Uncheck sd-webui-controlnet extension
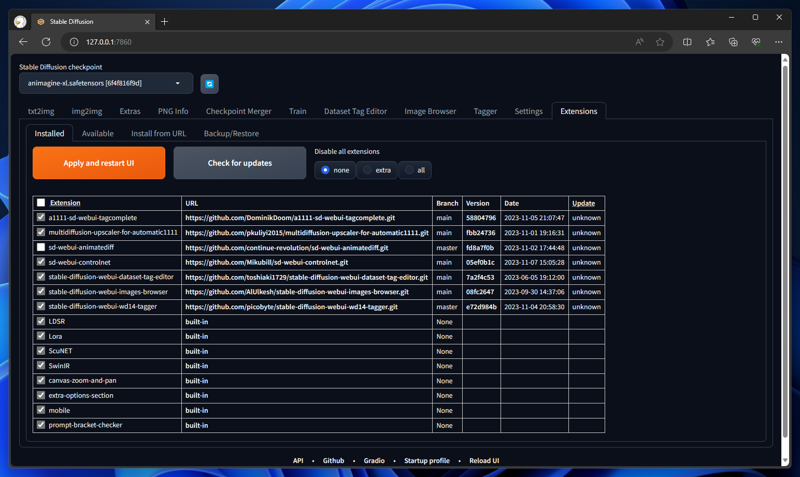Screen dimensions: 800x477 (41, 262)
